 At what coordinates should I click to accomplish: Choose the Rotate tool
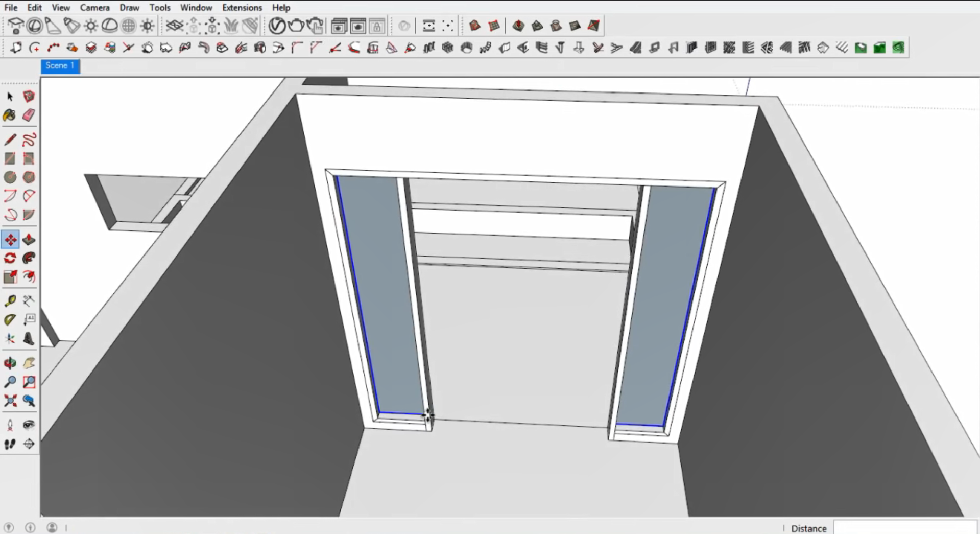click(10, 258)
